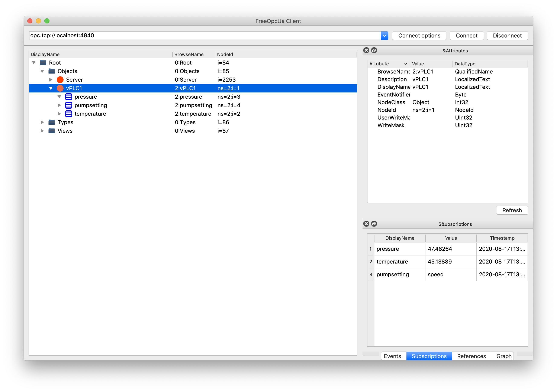Open the server address dropdown
This screenshot has height=392, width=557.
point(384,36)
